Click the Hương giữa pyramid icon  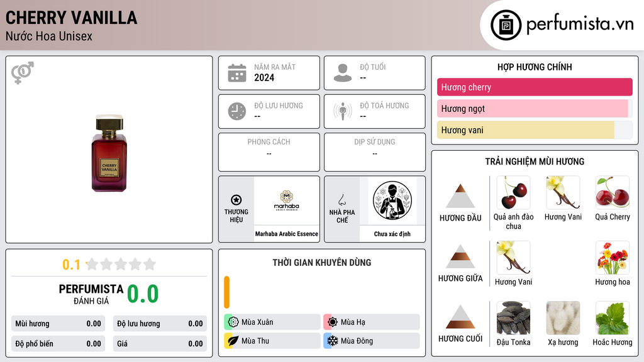(x=460, y=256)
